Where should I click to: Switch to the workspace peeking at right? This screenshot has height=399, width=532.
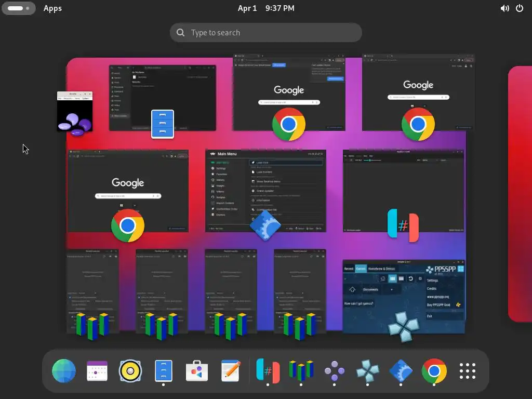pyautogui.click(x=520, y=193)
